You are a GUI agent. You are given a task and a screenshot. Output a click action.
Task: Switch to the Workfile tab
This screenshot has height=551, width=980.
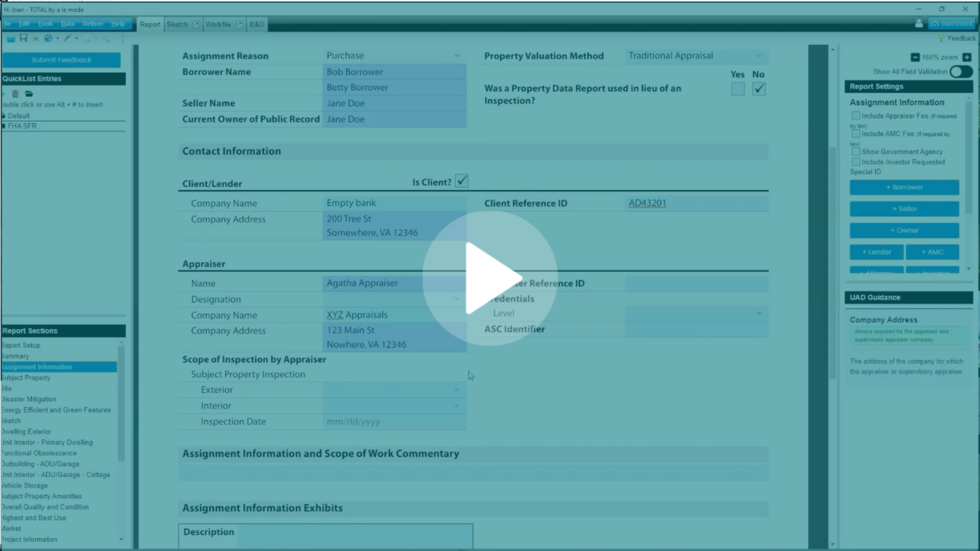tap(218, 24)
